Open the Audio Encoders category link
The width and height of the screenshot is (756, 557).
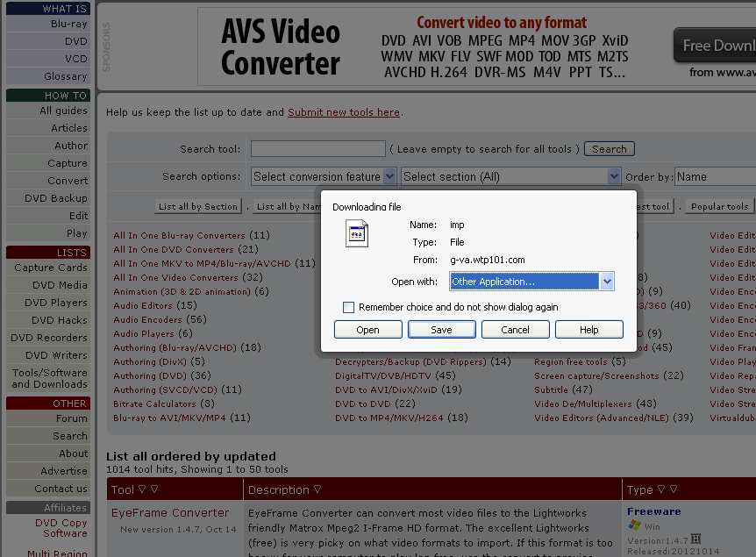click(147, 319)
